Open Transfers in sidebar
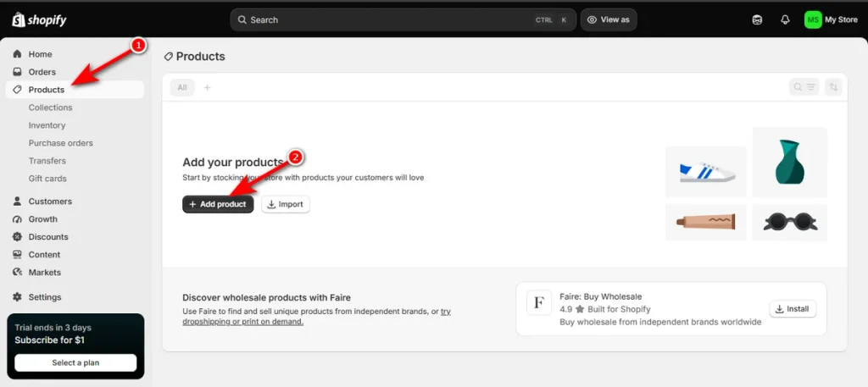This screenshot has width=868, height=387. 47,161
